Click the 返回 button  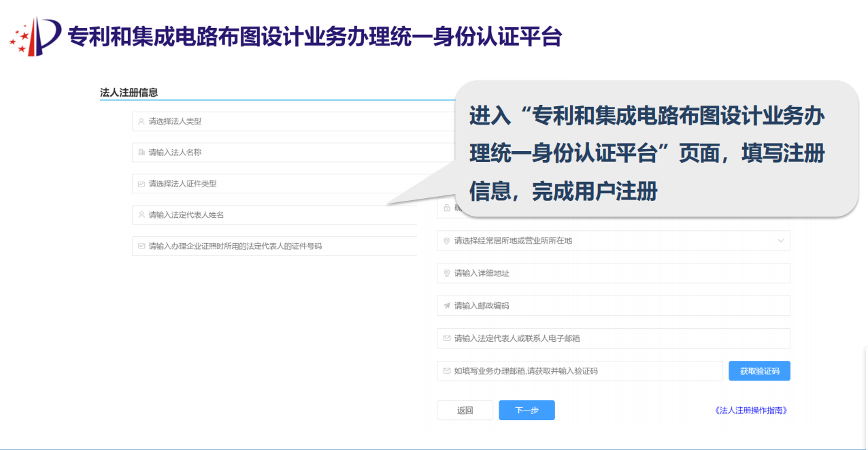[465, 411]
